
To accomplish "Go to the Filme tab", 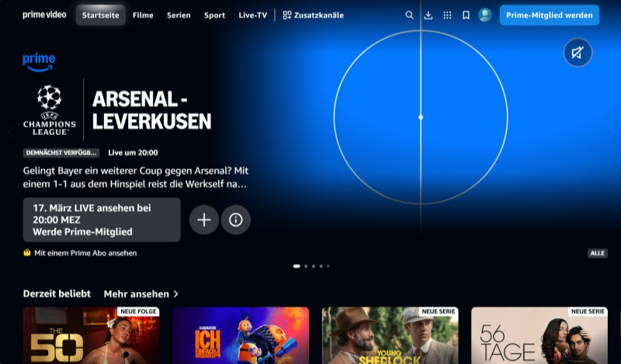I will pos(143,15).
